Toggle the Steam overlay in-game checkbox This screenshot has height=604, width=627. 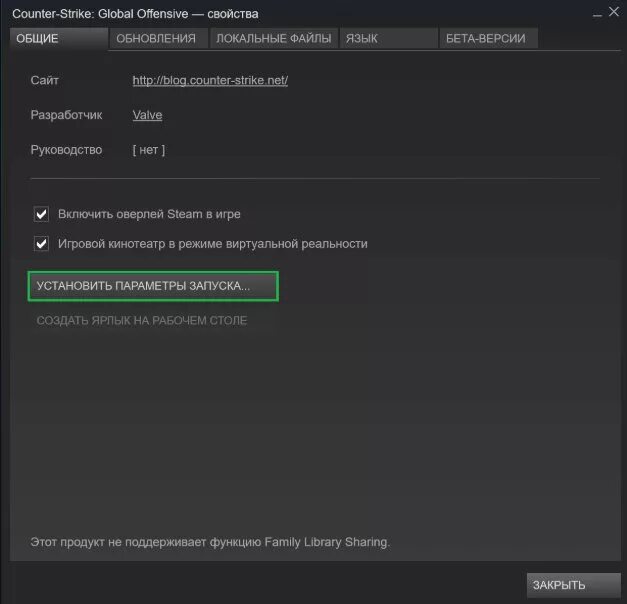[41, 214]
